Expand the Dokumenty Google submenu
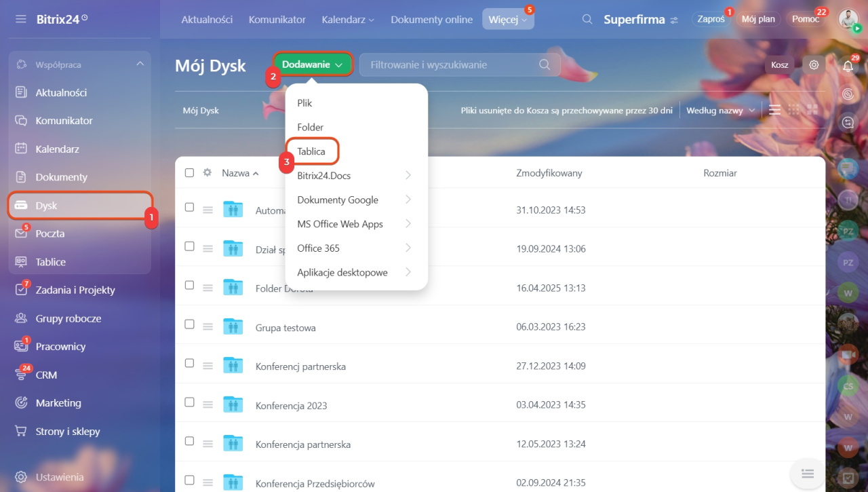Viewport: 868px width, 492px height. click(356, 200)
